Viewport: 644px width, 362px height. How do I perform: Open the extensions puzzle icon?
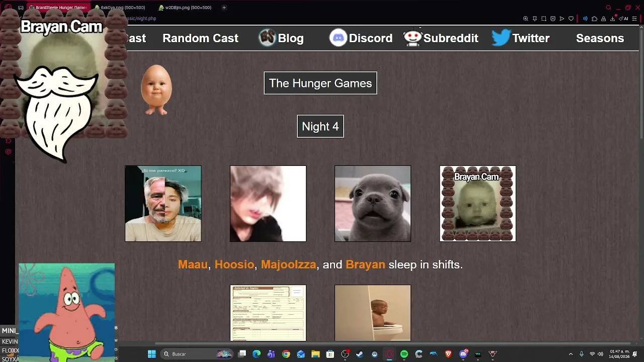click(594, 19)
